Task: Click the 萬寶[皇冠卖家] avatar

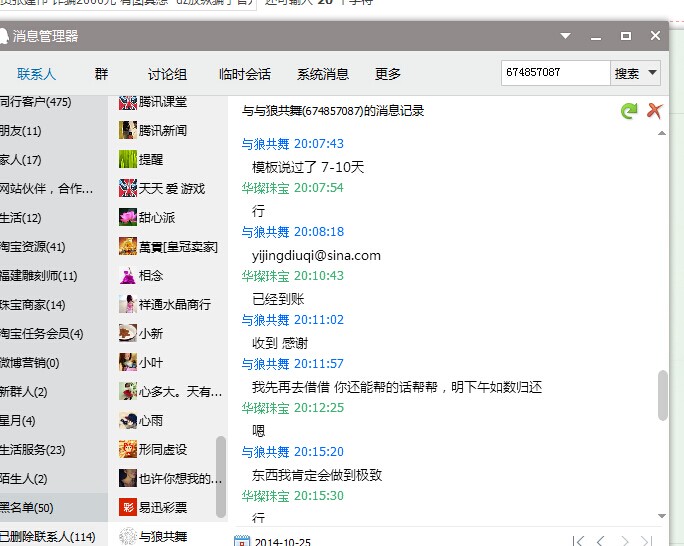Action: pos(128,246)
